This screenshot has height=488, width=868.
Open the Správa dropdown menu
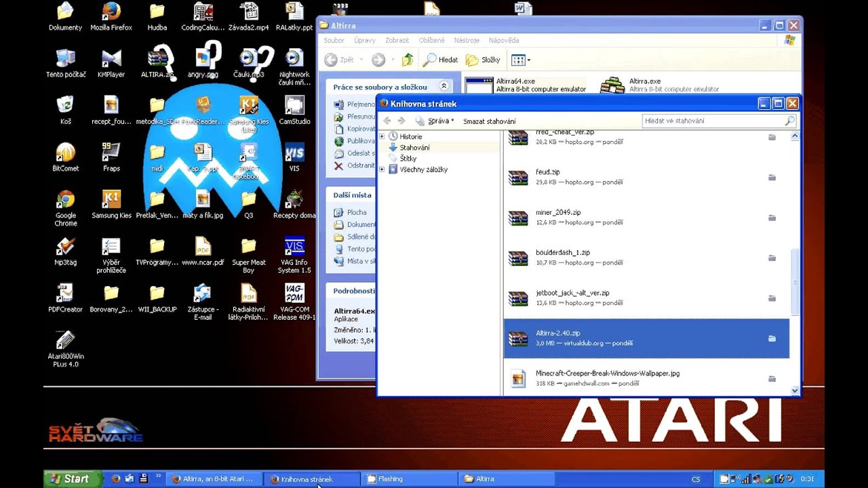[435, 121]
